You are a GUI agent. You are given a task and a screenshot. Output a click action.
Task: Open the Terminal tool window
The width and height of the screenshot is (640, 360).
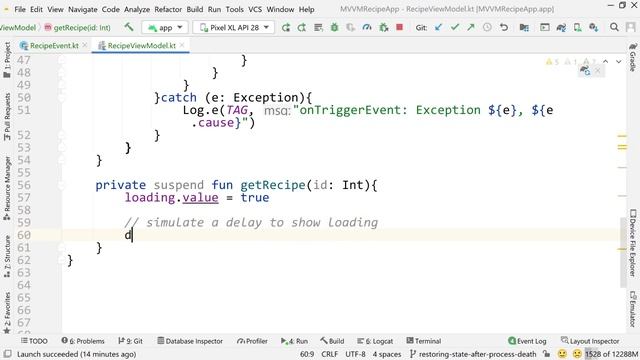coord(424,341)
